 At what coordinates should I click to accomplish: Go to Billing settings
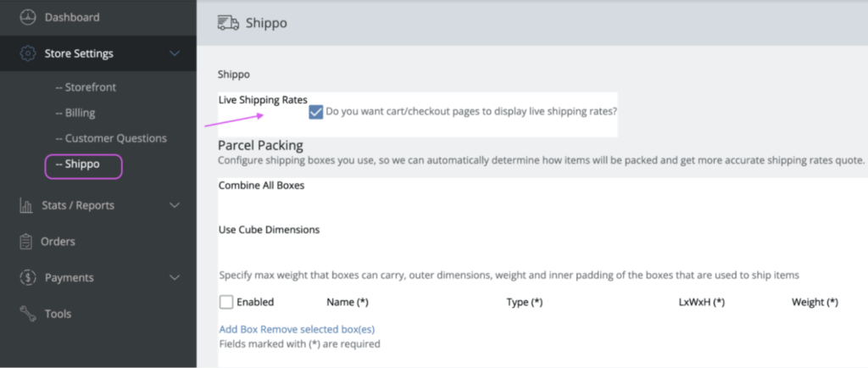[75, 113]
